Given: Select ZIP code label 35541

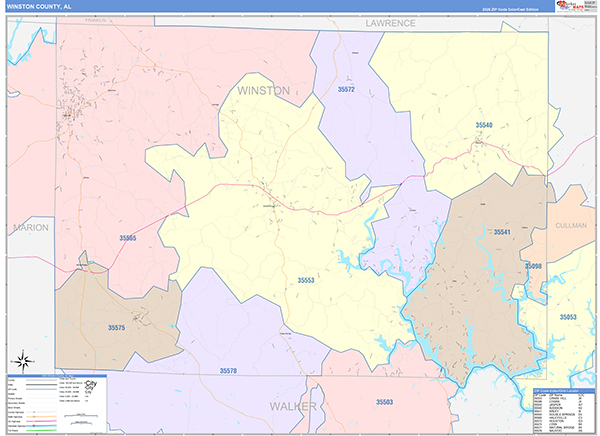Looking at the screenshot, I should (x=502, y=232).
